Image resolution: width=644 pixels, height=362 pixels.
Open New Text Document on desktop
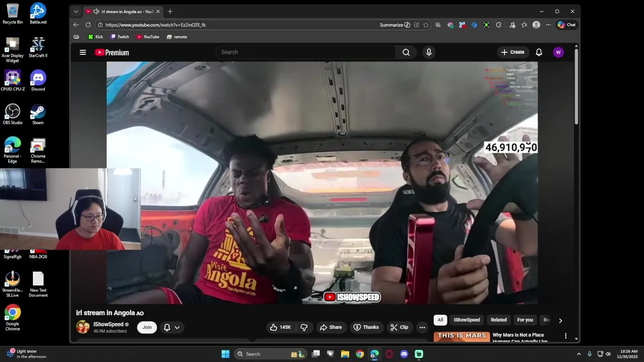tap(38, 285)
